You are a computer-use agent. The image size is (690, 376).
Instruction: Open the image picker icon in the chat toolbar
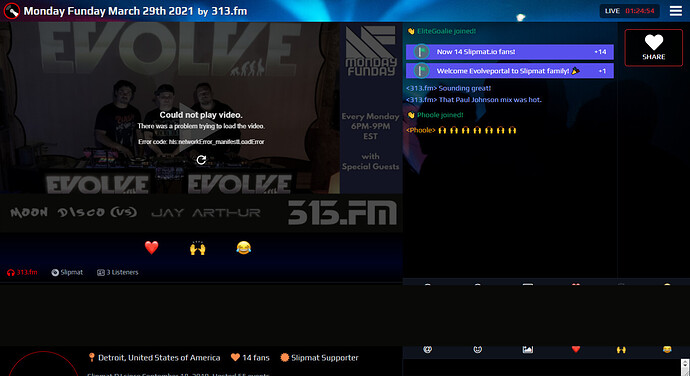coord(528,350)
